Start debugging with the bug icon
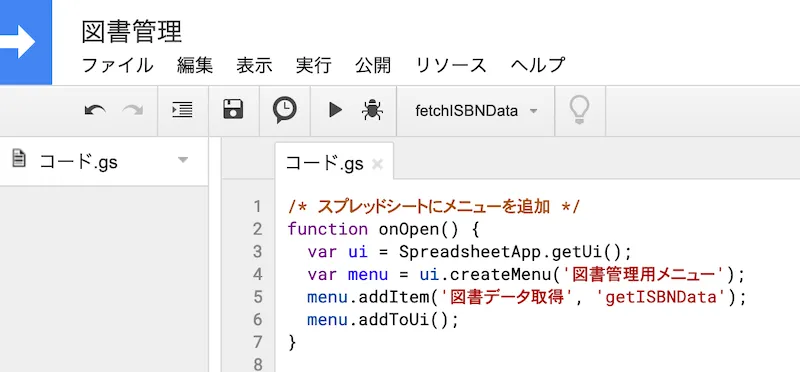 pyautogui.click(x=373, y=110)
